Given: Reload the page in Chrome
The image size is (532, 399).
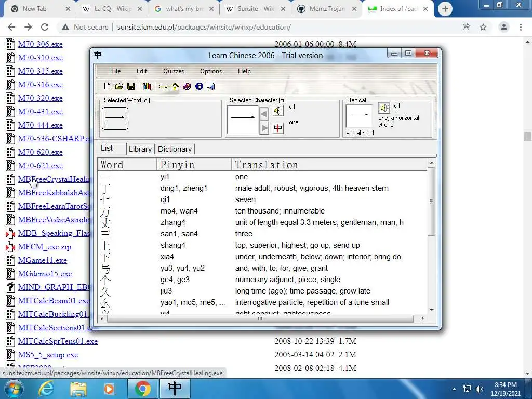Looking at the screenshot, I should click(x=45, y=27).
